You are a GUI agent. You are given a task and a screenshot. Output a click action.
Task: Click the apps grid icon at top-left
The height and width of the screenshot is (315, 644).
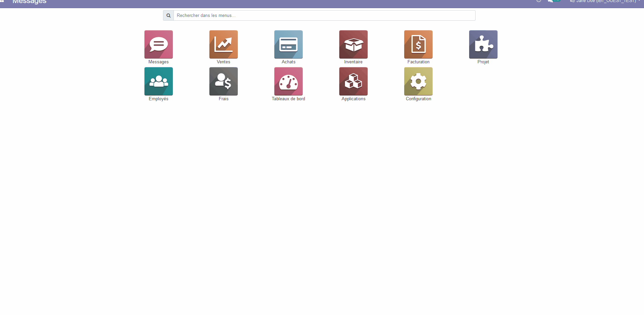2,1
